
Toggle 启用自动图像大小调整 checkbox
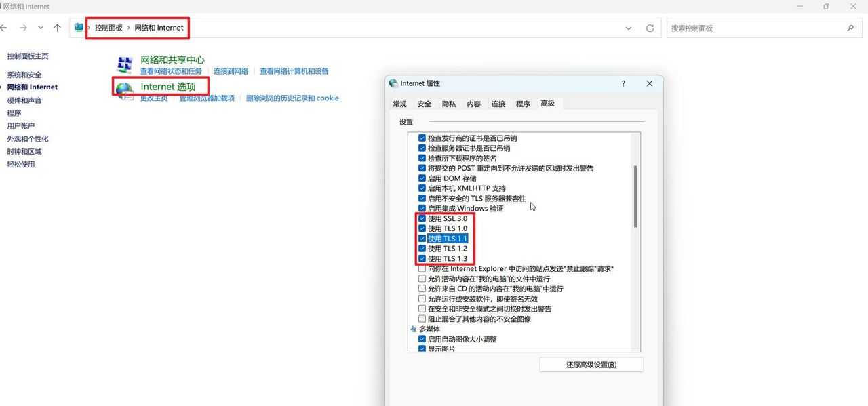point(422,339)
